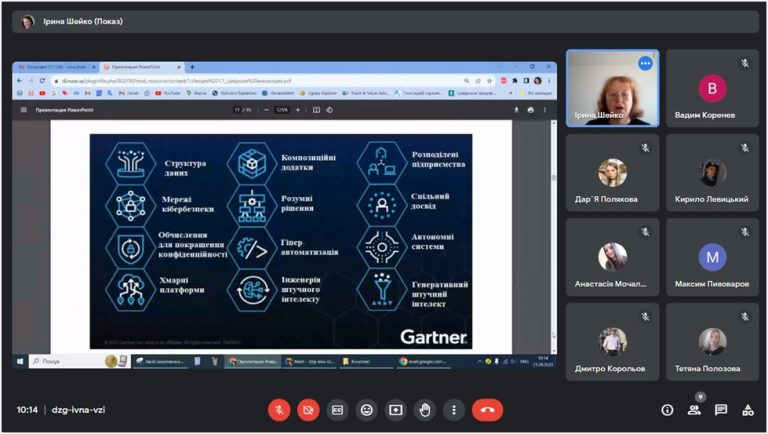Open more options three-dot menu in call bar

454,410
